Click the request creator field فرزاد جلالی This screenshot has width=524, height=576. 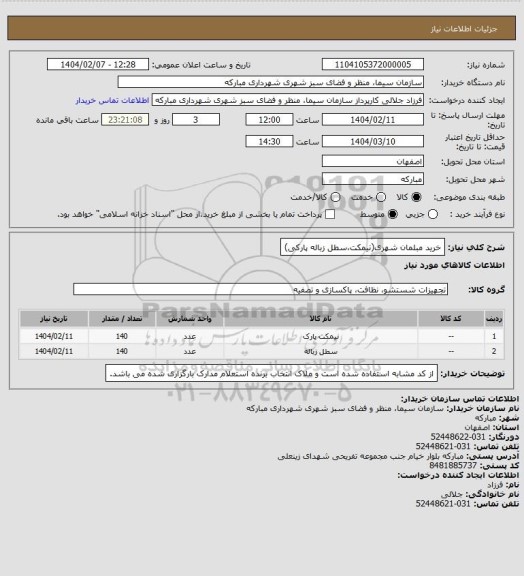(288, 100)
